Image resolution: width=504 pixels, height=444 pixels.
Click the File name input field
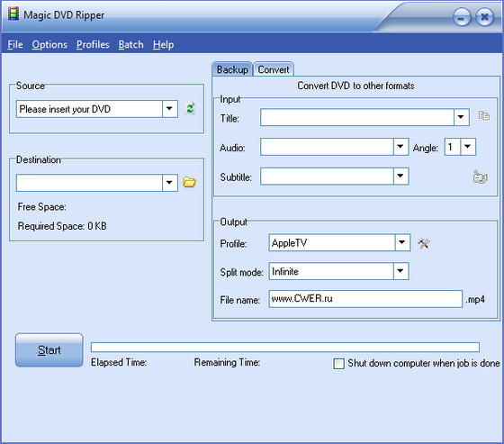click(365, 299)
